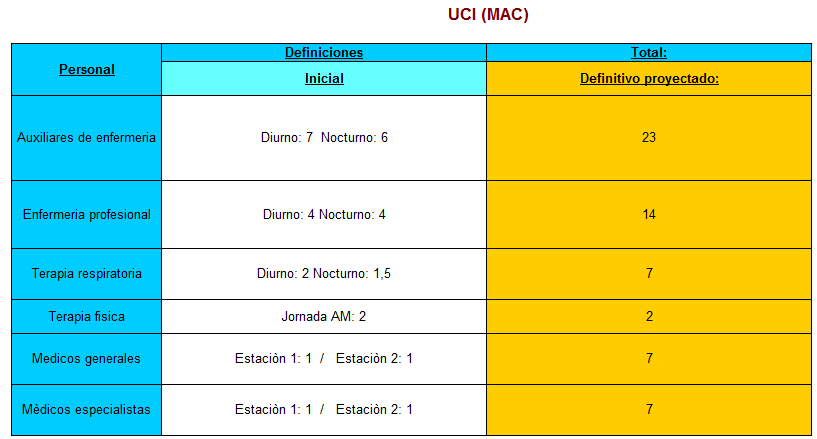Select the Inicial subheader cell
Screen dimensions: 817x439
(324, 78)
